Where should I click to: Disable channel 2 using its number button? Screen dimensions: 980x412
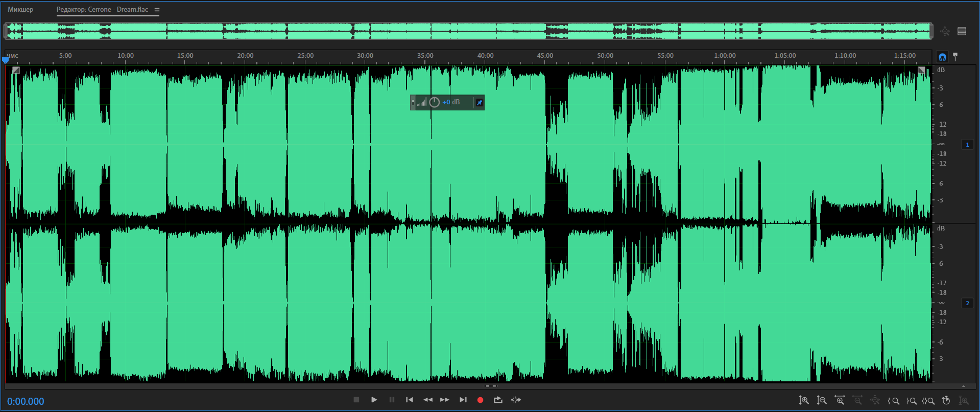coord(967,303)
